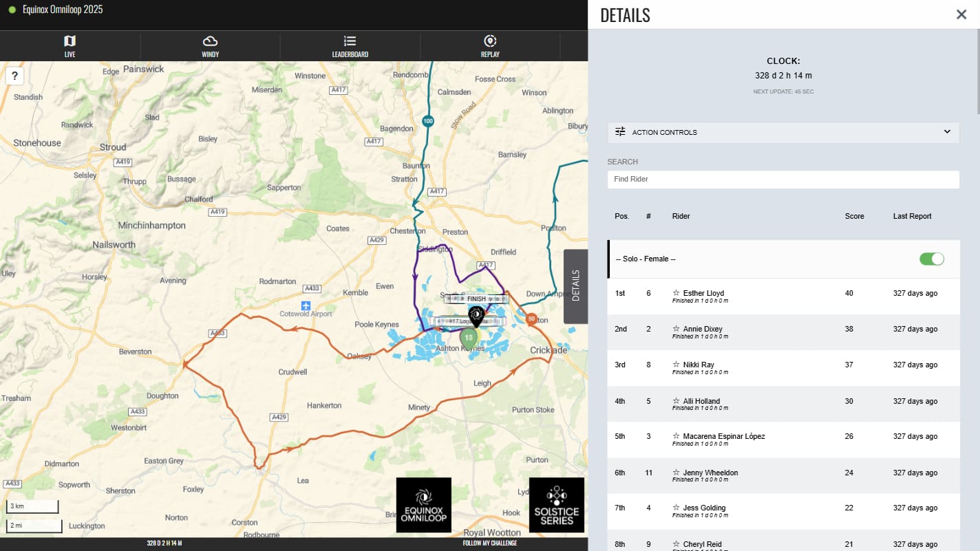Mark Nikki Ray as favorite
Viewport: 980px width, 551px height.
[x=676, y=365]
